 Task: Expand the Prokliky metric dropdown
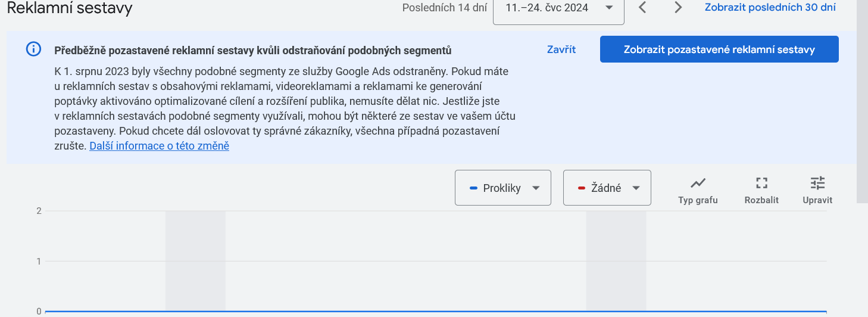(502, 188)
